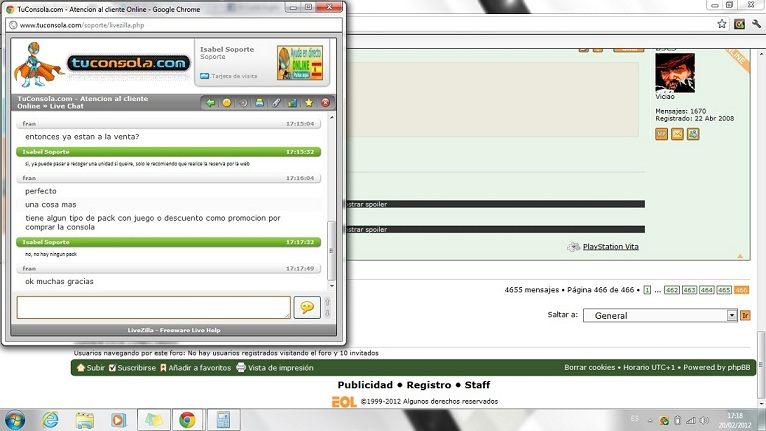Bookmark page with Chrome star icon
Image resolution: width=766 pixels, height=431 pixels.
pos(722,24)
